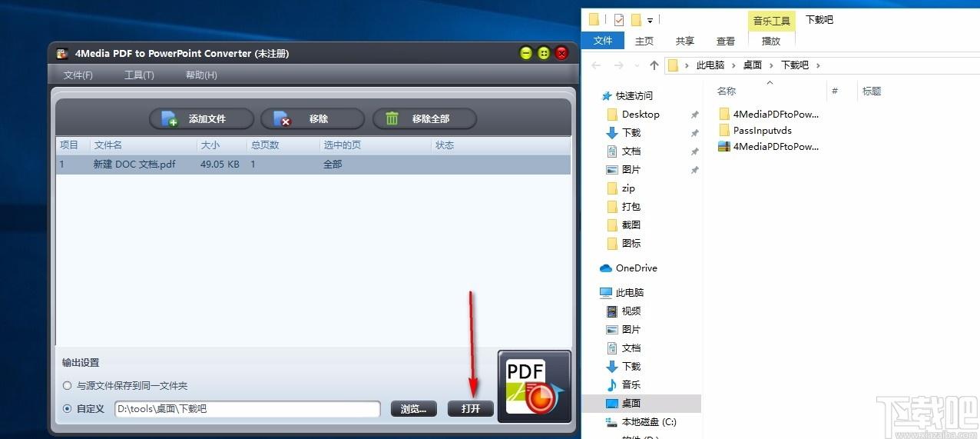Open the 截图 folder in navigation pane

[631, 225]
